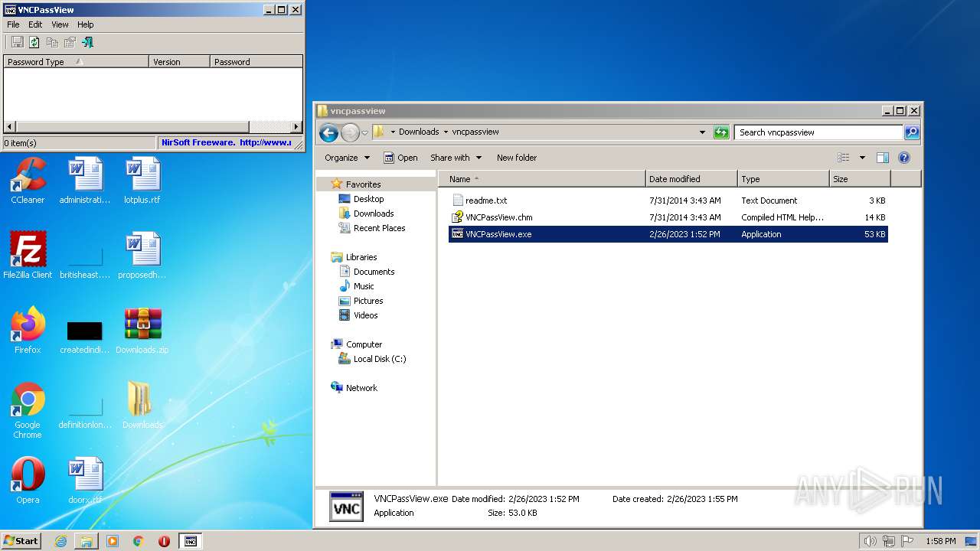Click Libraries in navigation pane

[x=361, y=257]
